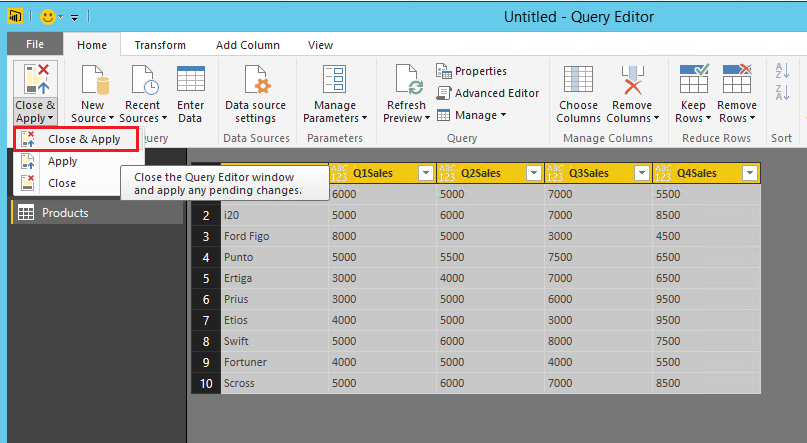807x443 pixels.
Task: Open the Add Column tab
Action: pyautogui.click(x=247, y=45)
